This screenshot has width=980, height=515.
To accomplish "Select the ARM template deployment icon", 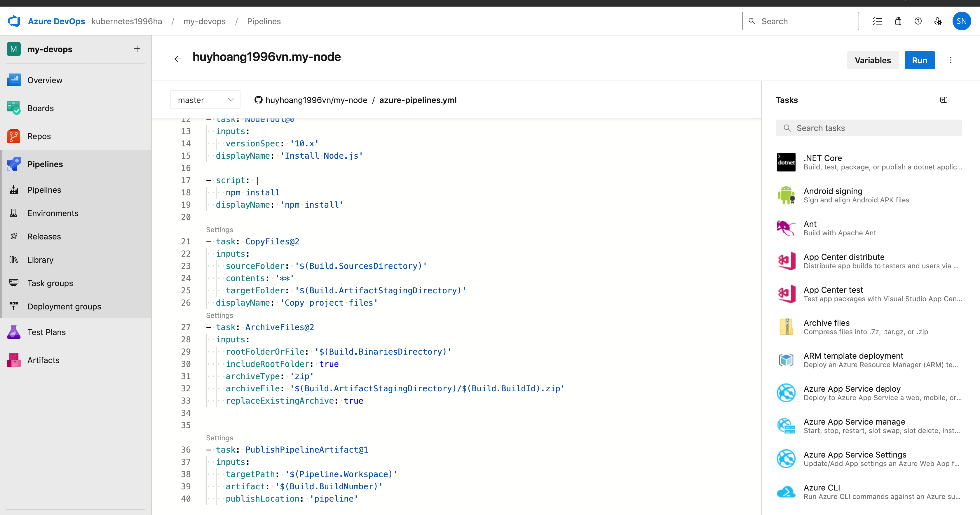I will (786, 360).
